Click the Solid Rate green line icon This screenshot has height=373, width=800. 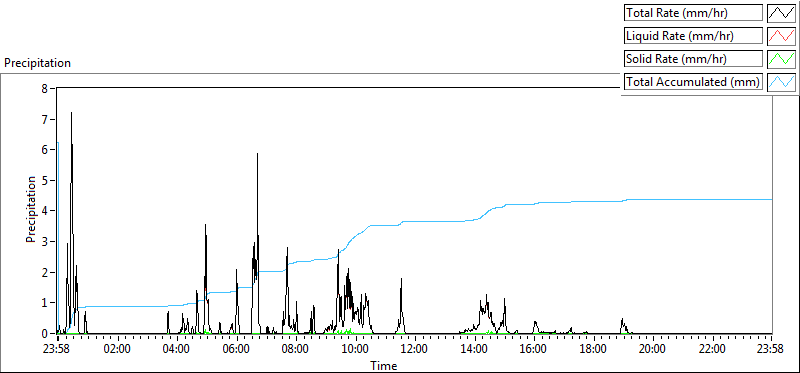(x=782, y=58)
